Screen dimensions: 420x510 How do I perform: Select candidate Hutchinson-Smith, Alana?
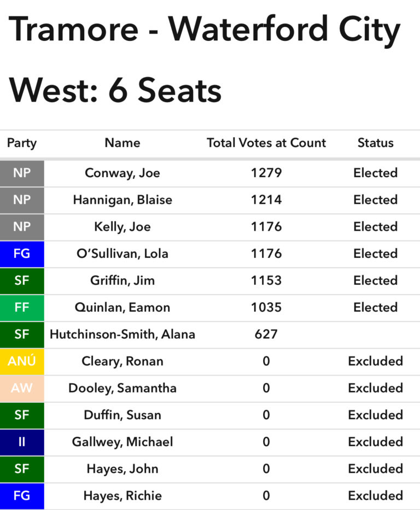point(122,335)
